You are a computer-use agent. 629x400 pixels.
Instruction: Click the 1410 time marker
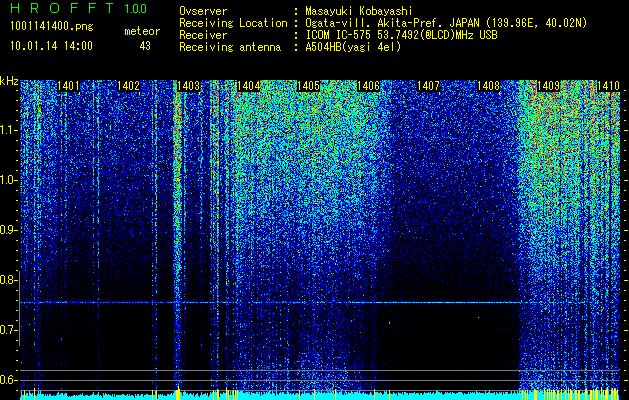pos(609,86)
